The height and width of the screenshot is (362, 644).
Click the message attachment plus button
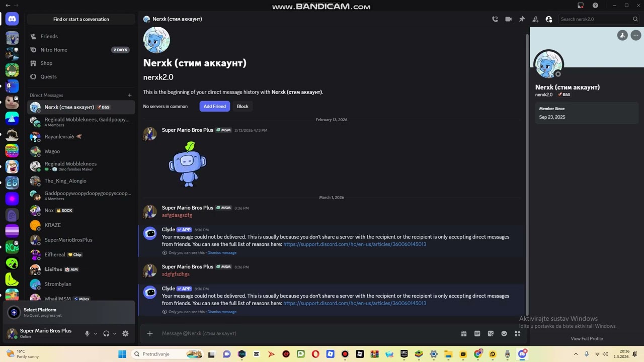(150, 333)
